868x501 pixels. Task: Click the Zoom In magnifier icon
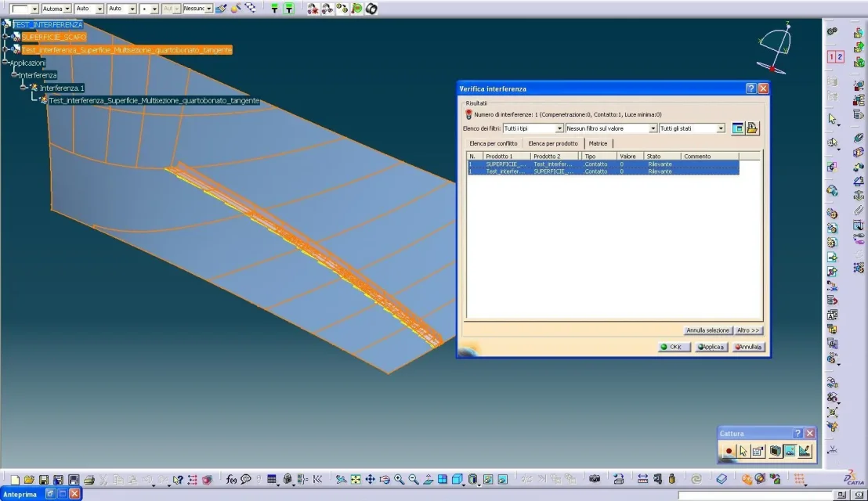point(399,479)
